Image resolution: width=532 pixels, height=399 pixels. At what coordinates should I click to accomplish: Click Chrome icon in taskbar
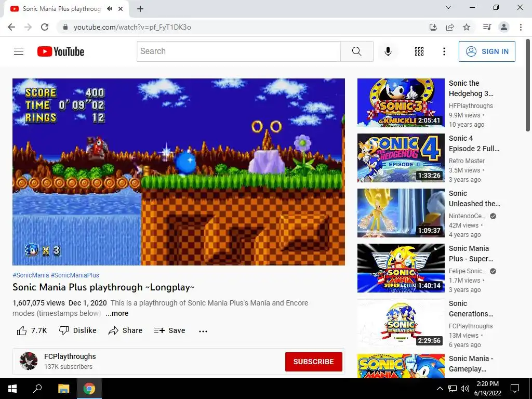[89, 389]
